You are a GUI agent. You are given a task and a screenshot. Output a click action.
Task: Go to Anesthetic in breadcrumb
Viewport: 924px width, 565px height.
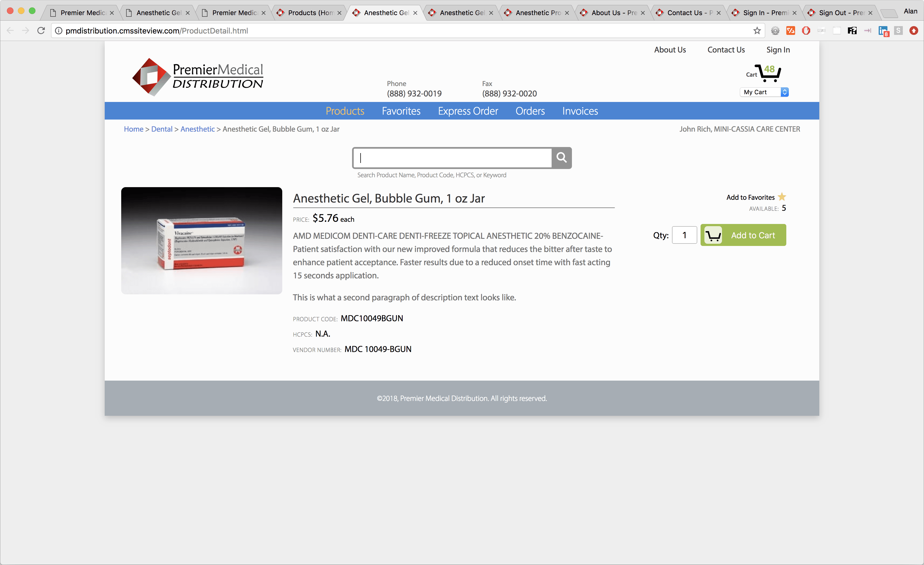(197, 129)
